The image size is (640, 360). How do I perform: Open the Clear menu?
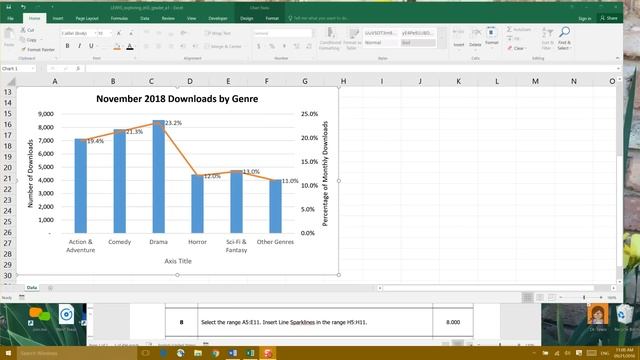[x=517, y=48]
